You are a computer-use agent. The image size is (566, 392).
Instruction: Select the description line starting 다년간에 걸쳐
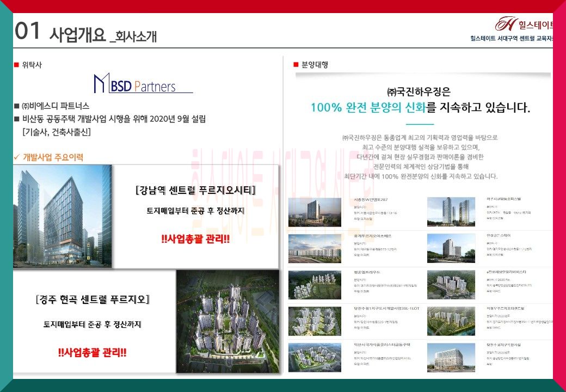(420, 157)
